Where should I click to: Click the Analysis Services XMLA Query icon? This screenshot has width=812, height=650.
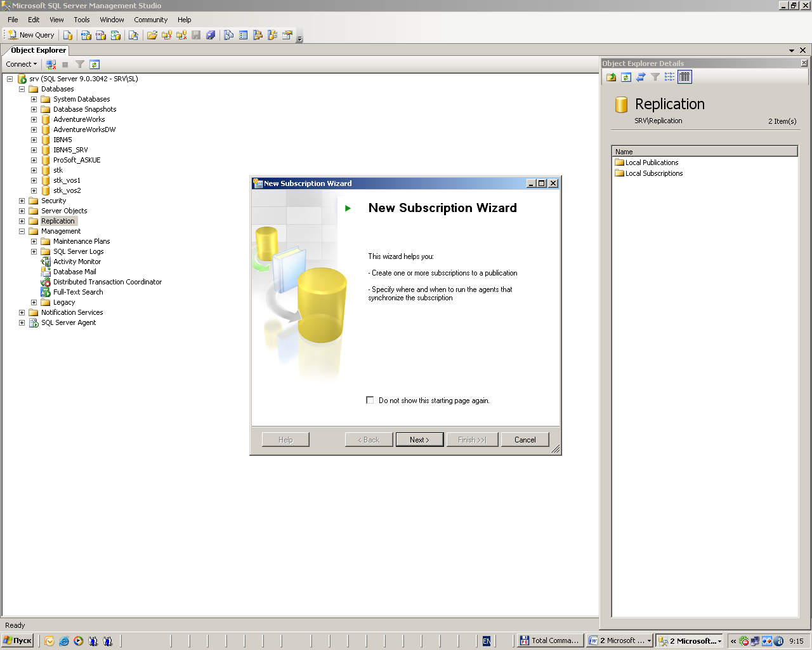click(x=115, y=35)
